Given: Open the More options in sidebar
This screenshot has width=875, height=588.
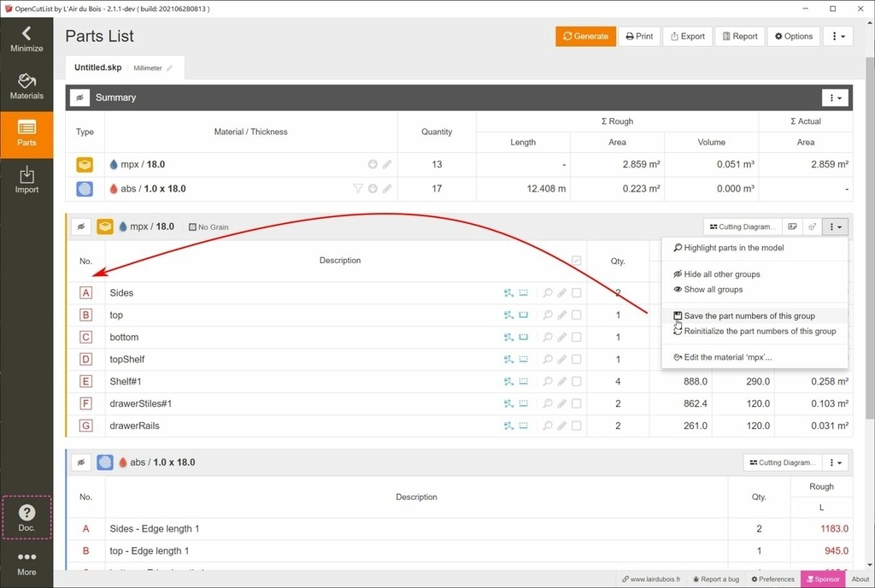Looking at the screenshot, I should click(x=26, y=563).
